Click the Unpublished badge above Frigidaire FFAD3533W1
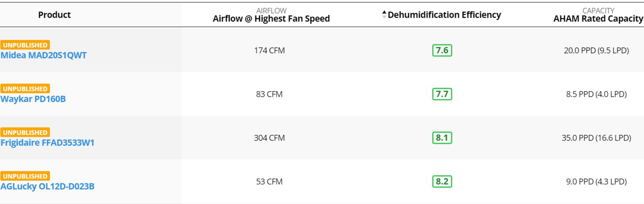 coord(25,133)
